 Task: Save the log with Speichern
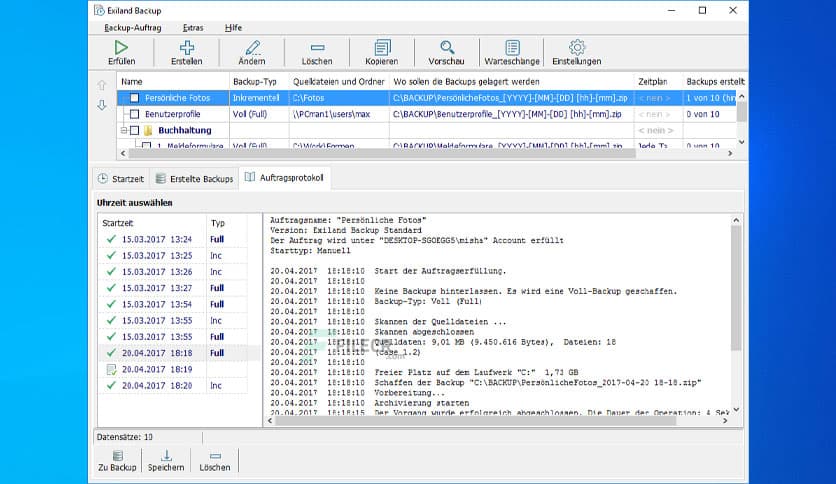(x=166, y=461)
